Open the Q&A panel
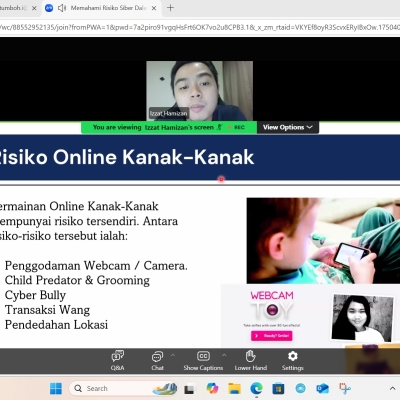Viewport: 400px width, 400px height. point(117,361)
